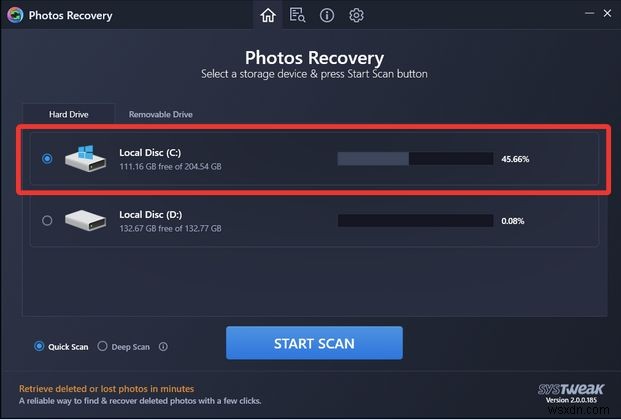
Task: Open settings gear icon
Action: coord(356,15)
